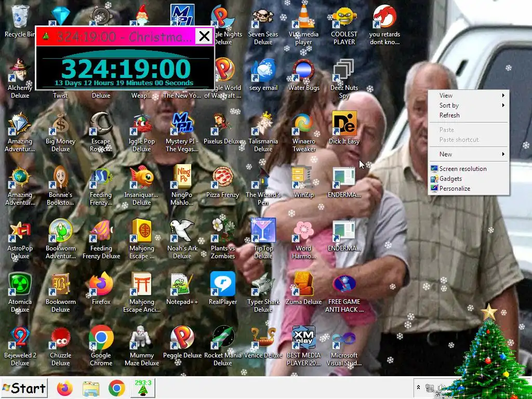Launch Mummy Maze Deluxe shortcut

pos(141,345)
